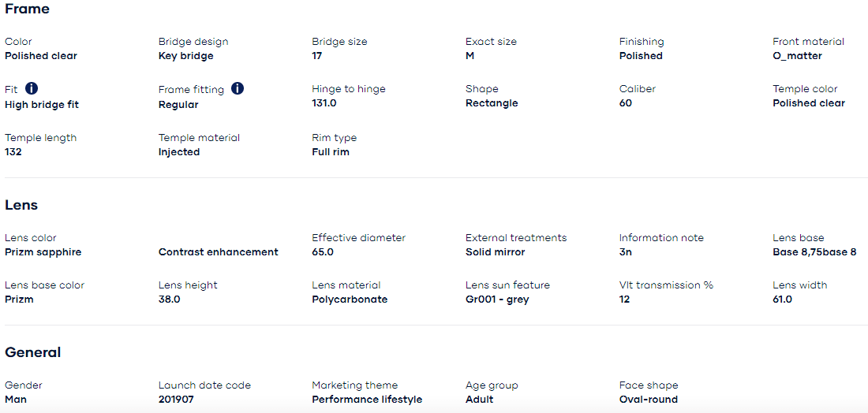The width and height of the screenshot is (868, 413).
Task: Click the O_matter front material value
Action: pos(797,56)
